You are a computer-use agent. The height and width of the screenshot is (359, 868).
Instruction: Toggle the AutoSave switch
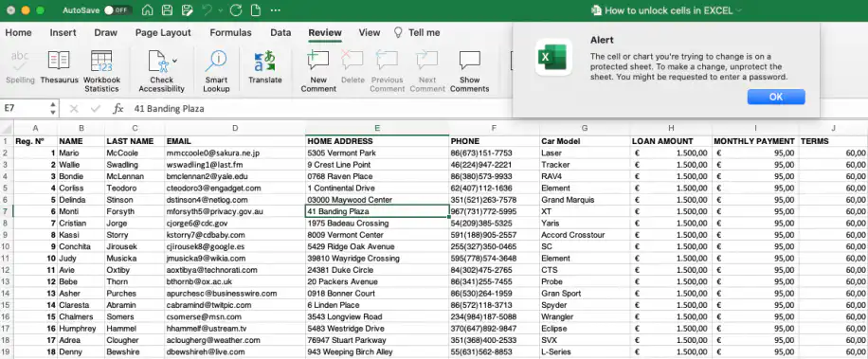pyautogui.click(x=118, y=10)
